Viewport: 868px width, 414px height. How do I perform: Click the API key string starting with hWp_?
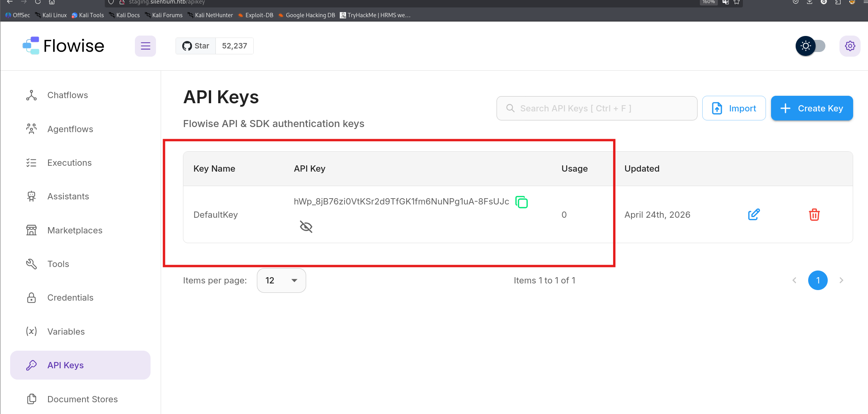click(x=402, y=201)
